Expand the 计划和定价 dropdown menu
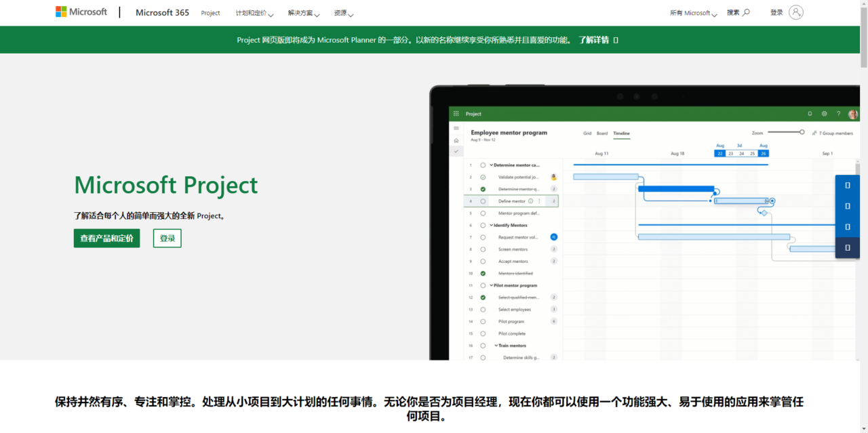This screenshot has height=433, width=868. click(254, 13)
